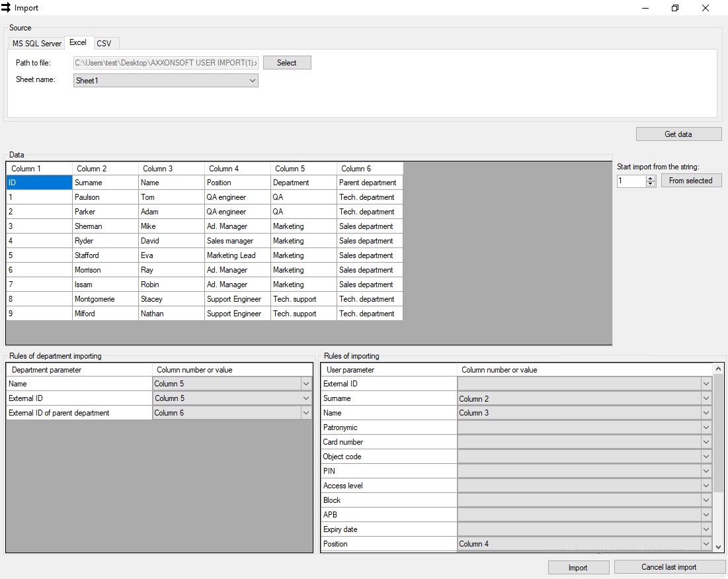Open External ID of parent department dropdown
Screen dimensions: 728x579
pos(305,413)
